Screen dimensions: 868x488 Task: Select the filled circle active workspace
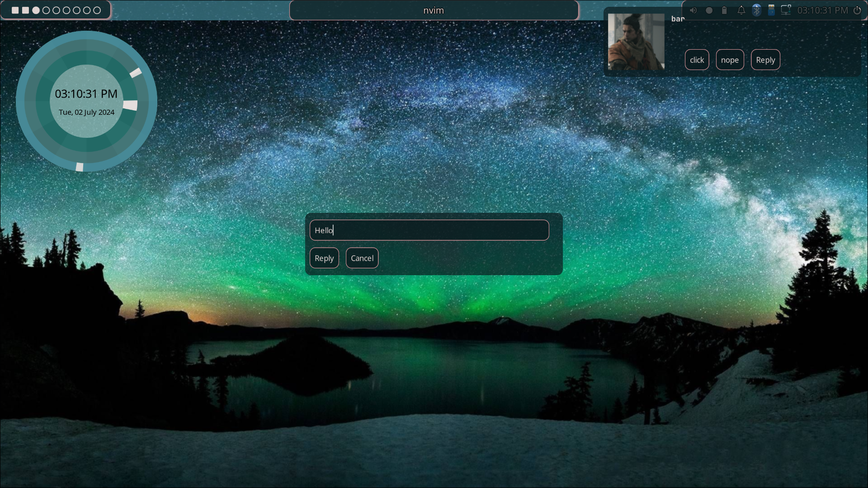tap(36, 10)
